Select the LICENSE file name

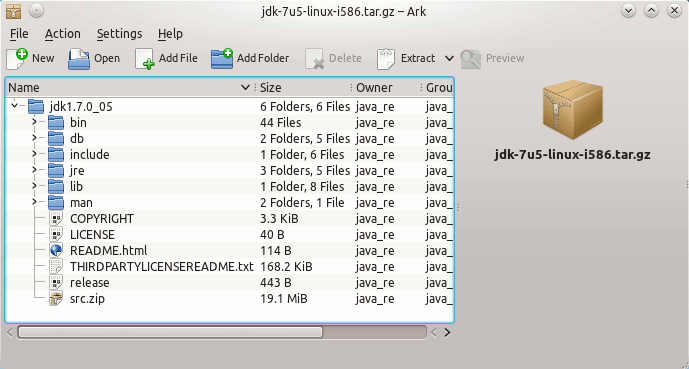92,235
